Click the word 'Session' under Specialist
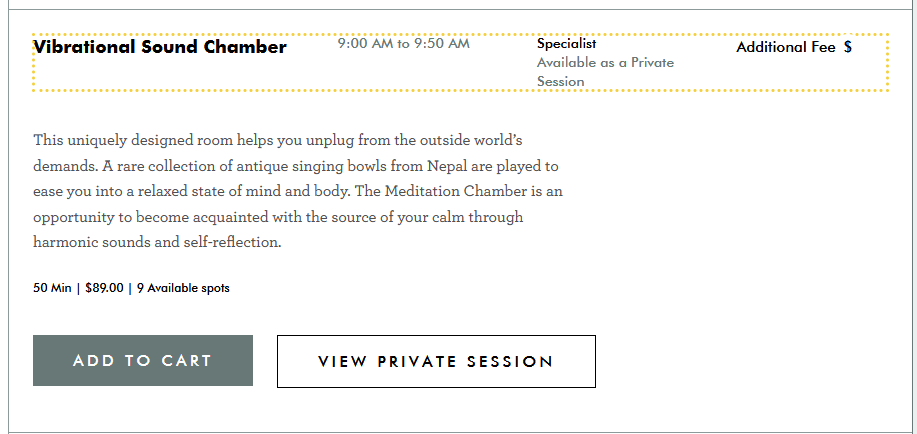Image resolution: width=917 pixels, height=434 pixels. click(x=560, y=82)
